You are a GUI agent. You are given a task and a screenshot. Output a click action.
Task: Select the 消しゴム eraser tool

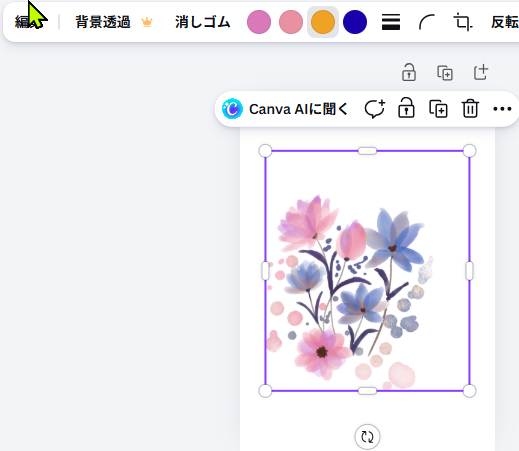(203, 22)
